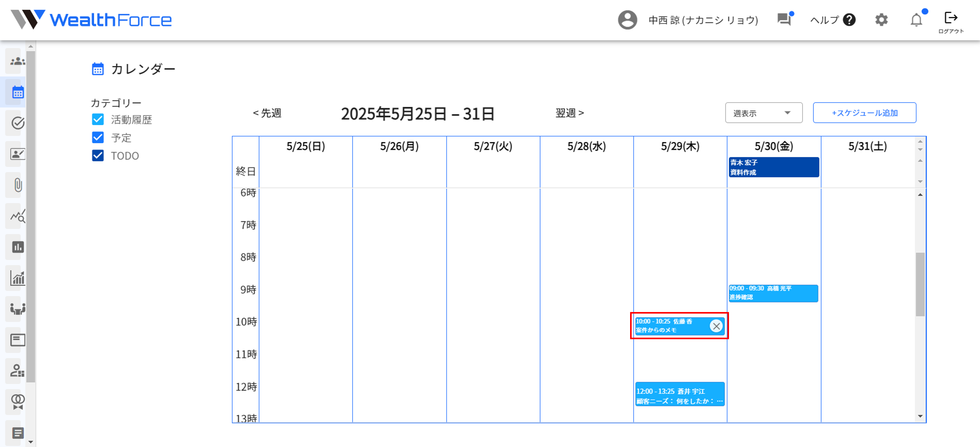Disable the TODO category checkbox

pyautogui.click(x=98, y=156)
